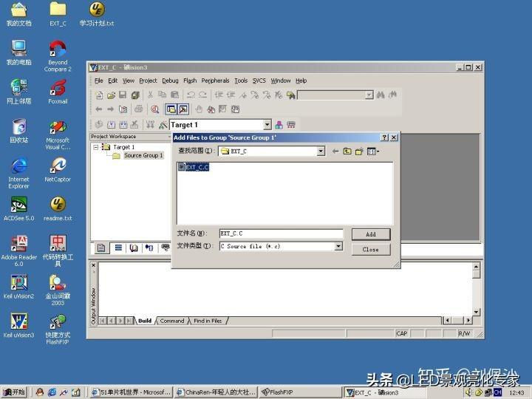Screen dimensions: 532x399
Task: Click the Indent selected text icon
Action: coord(219,95)
